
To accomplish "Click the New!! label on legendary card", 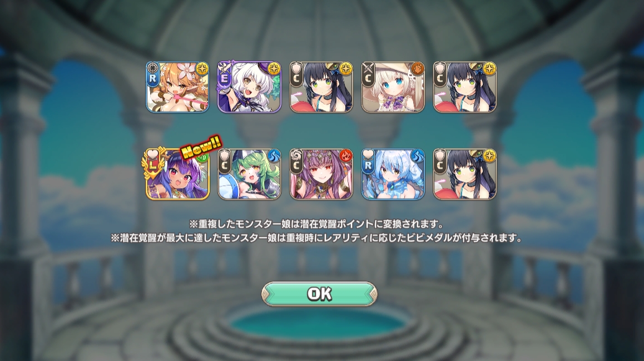I will [x=201, y=147].
